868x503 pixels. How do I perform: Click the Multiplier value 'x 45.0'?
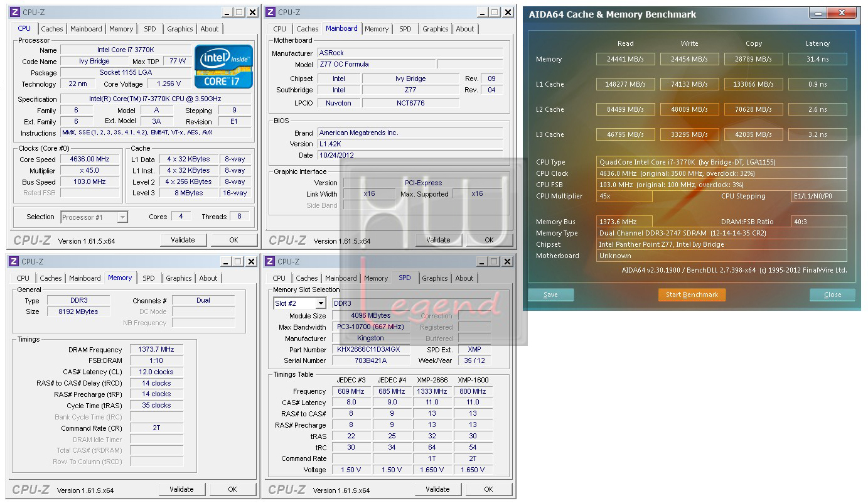(x=90, y=171)
